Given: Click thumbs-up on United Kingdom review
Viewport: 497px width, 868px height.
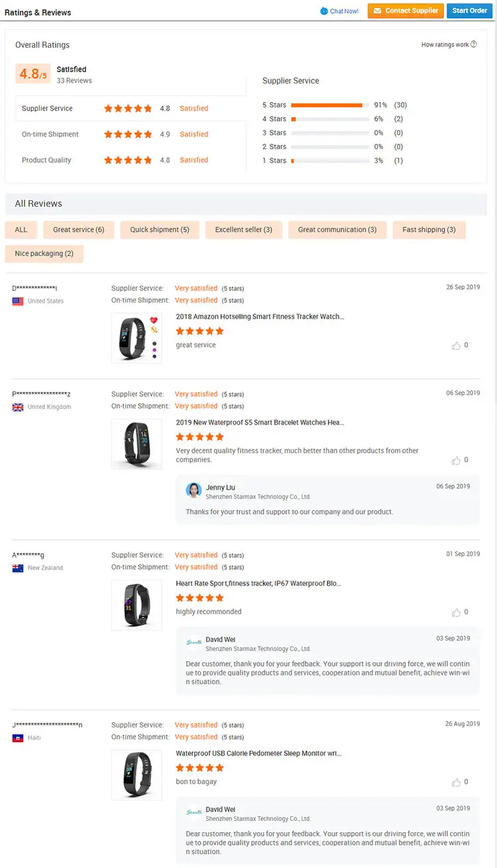Looking at the screenshot, I should pos(456,461).
